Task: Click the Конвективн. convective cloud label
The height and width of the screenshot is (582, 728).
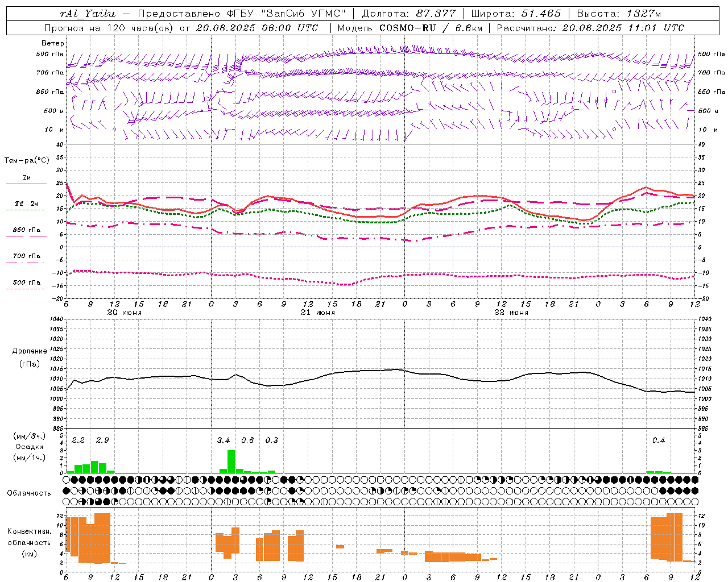Action: (29, 531)
